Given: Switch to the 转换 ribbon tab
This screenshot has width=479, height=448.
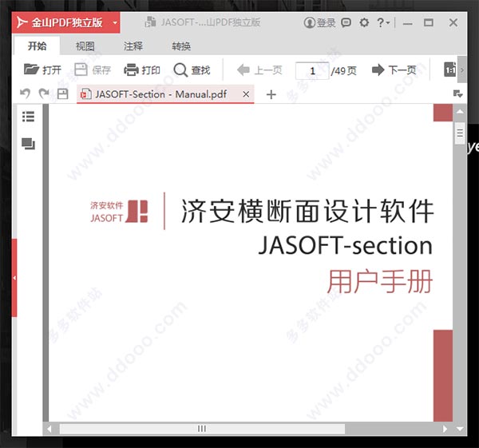Looking at the screenshot, I should (x=181, y=46).
